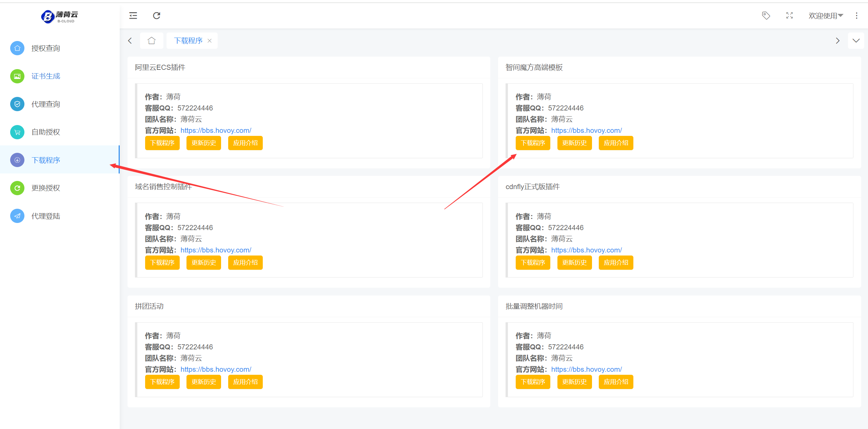This screenshot has height=429, width=868.
Task: Click the 智间魔方高端模板 card title
Action: pyautogui.click(x=534, y=67)
